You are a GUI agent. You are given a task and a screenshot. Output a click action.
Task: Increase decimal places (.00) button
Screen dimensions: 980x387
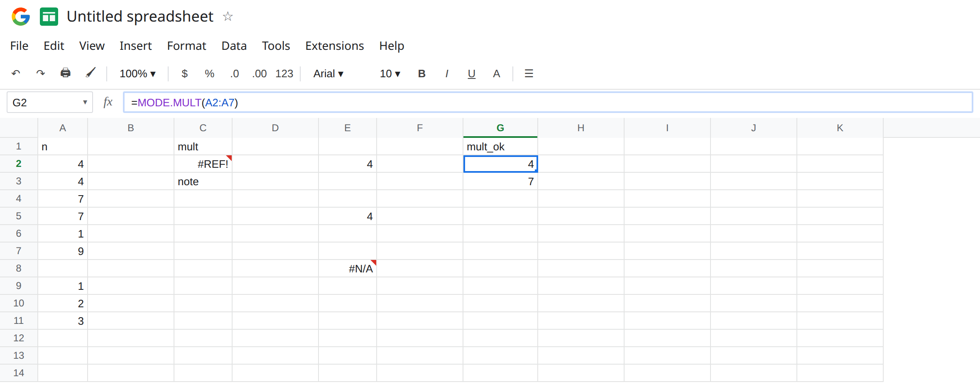(x=260, y=73)
